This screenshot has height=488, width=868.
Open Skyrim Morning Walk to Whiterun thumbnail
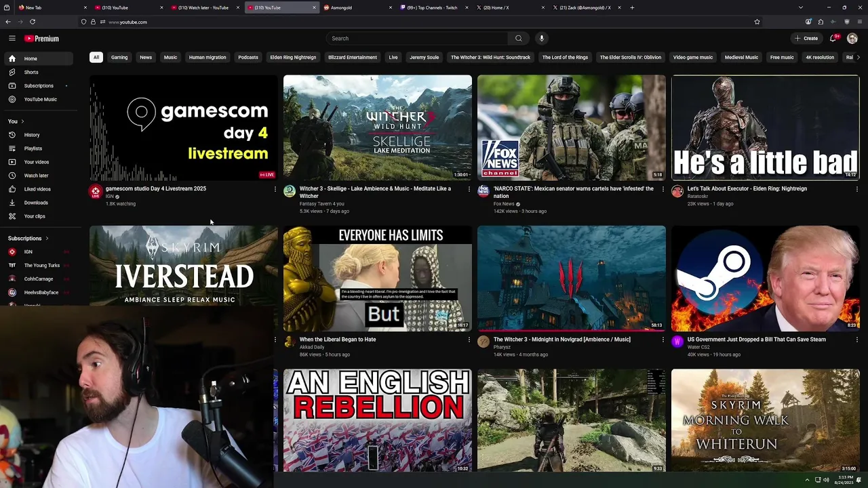(766, 420)
